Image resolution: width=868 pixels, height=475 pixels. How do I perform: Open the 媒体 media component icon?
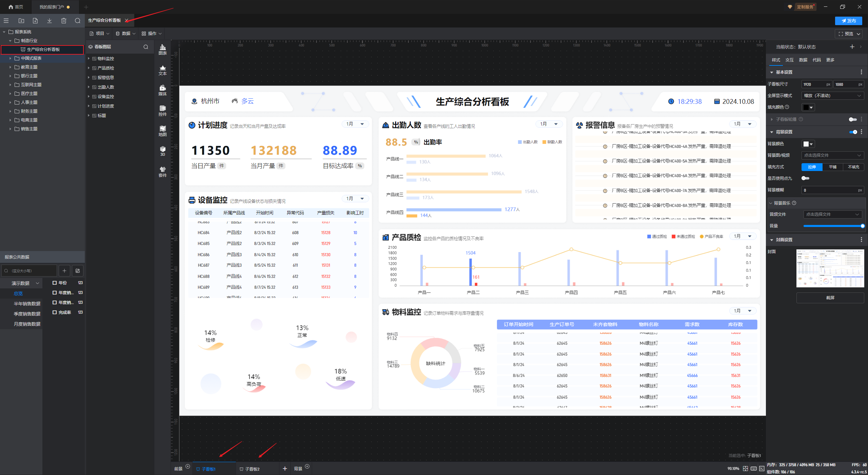(162, 90)
